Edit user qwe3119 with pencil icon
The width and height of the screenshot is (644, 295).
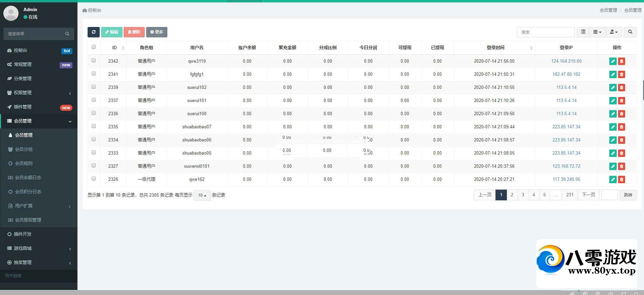(613, 61)
